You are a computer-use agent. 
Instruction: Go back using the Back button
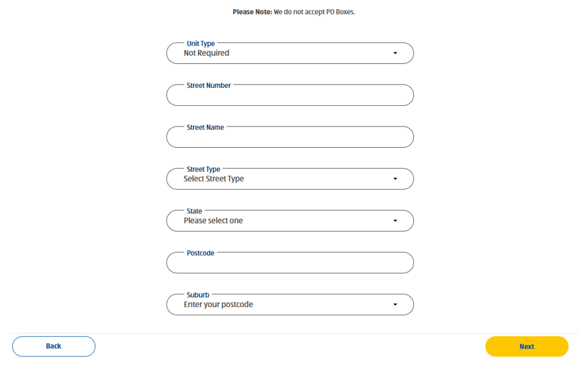click(x=53, y=346)
